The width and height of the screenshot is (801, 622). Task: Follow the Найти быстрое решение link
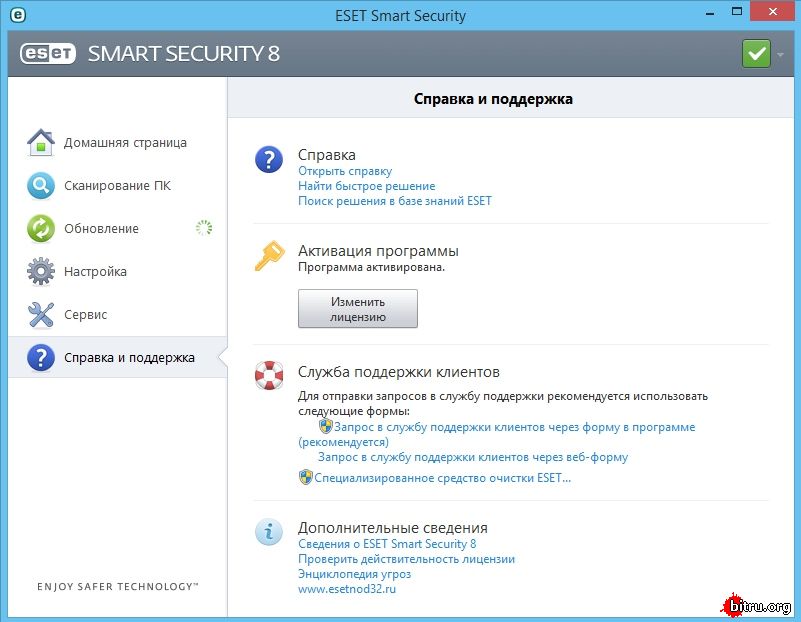pos(367,186)
